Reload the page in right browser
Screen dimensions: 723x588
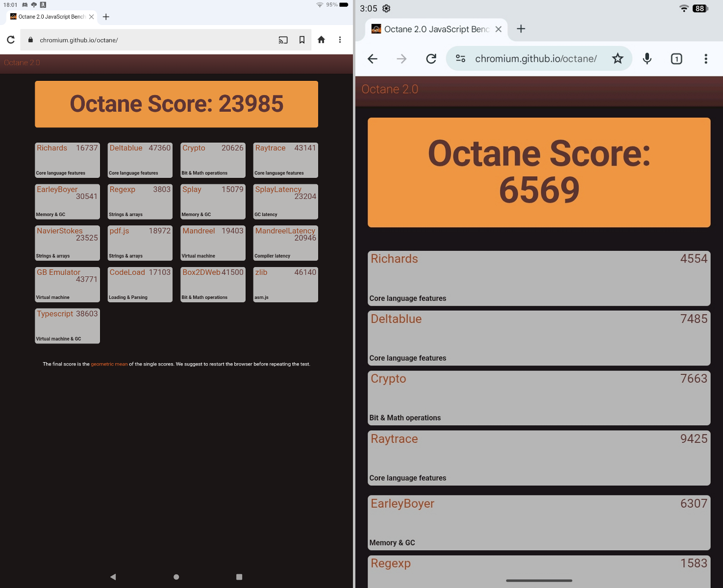(x=431, y=59)
